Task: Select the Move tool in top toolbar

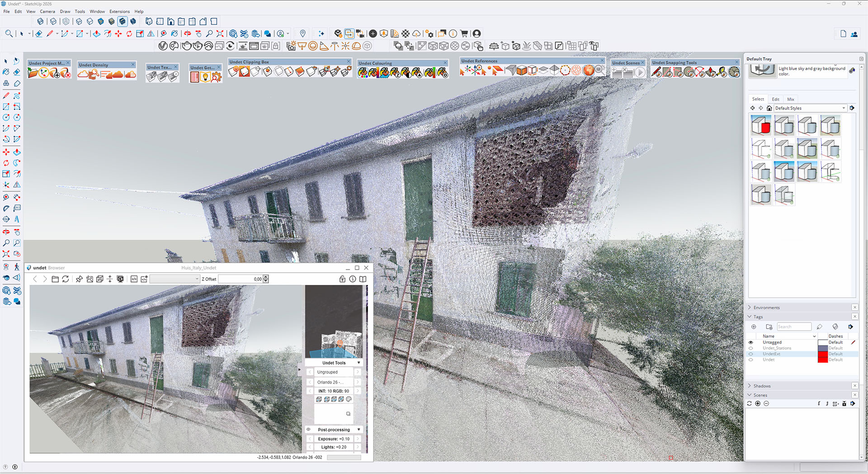Action: [118, 34]
